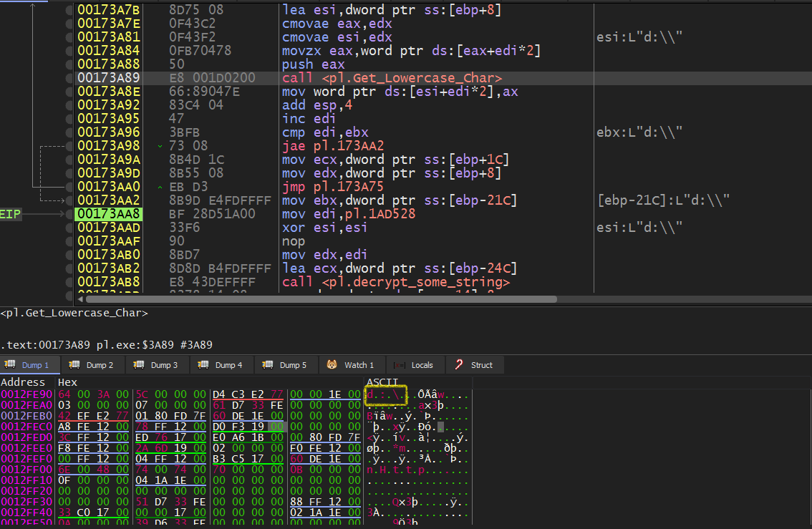Open the Struct tab

(475, 365)
